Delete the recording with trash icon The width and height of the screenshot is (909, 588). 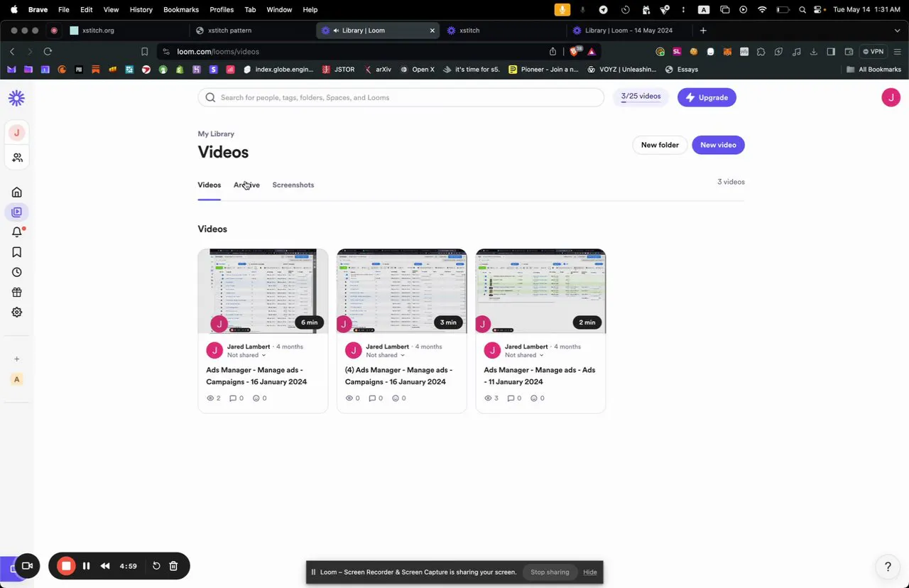173,566
